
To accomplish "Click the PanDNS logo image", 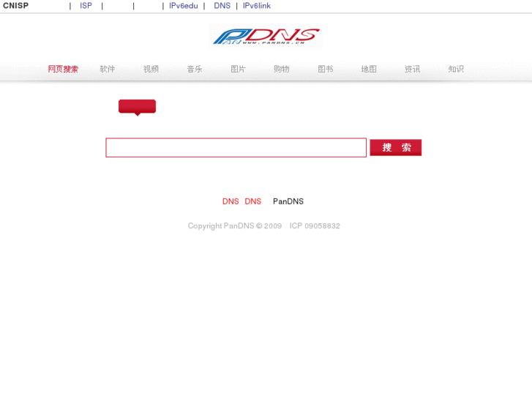I will (266, 36).
